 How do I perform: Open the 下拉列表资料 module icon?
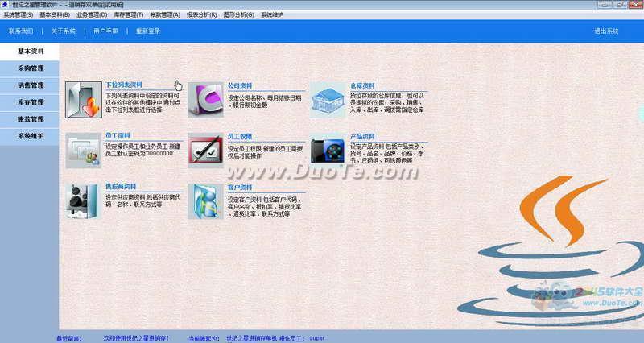pos(84,100)
